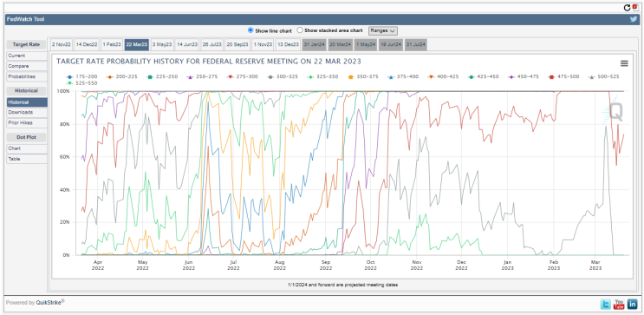644x315 pixels.
Task: Open the Twitter bird icon in header
Action: click(x=634, y=19)
